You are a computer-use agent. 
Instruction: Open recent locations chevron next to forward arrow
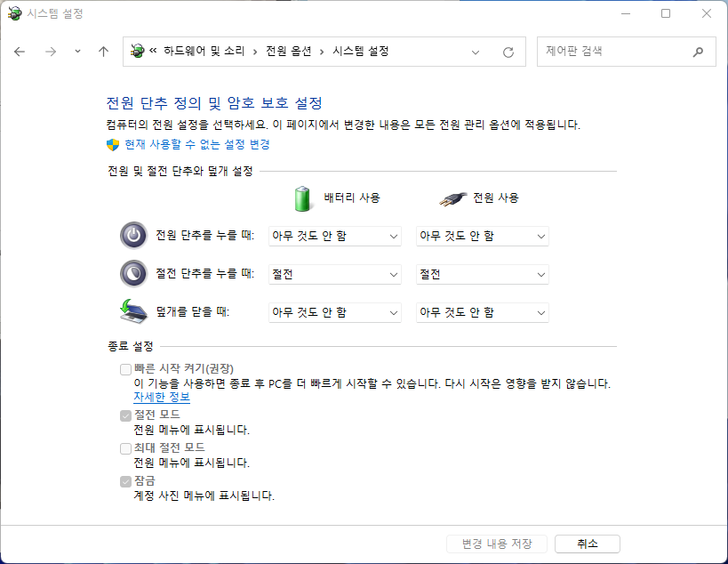coord(77,52)
